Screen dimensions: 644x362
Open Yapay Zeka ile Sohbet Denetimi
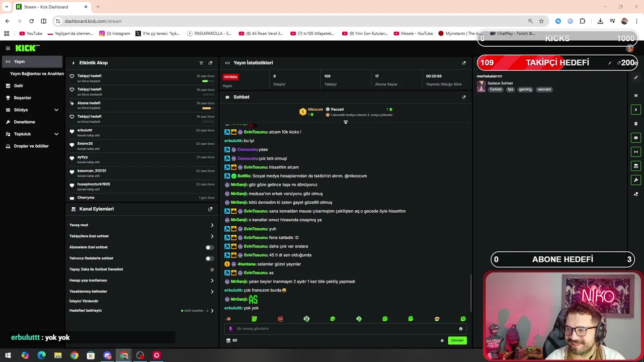142,269
